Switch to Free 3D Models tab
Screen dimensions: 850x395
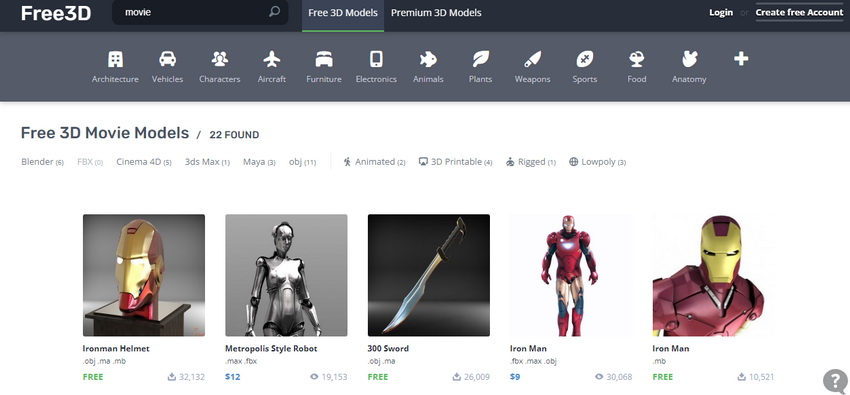pyautogui.click(x=343, y=15)
